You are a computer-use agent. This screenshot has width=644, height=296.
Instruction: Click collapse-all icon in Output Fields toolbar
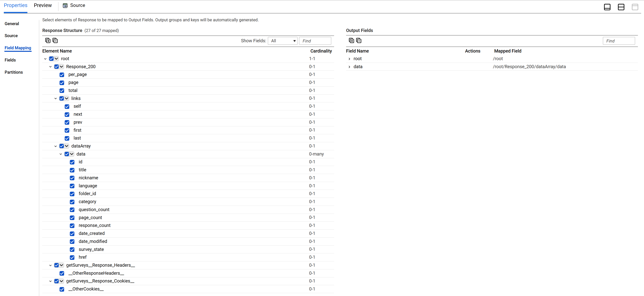click(x=359, y=41)
